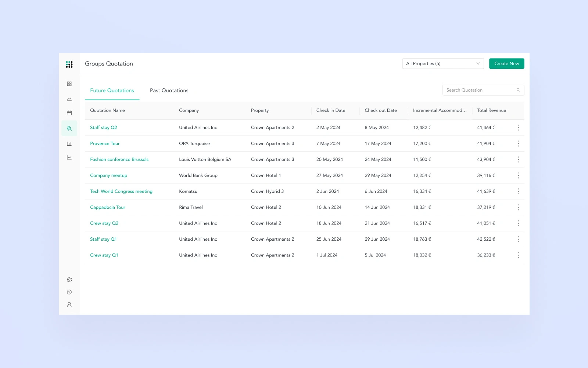Viewport: 588px width, 368px height.
Task: Switch to Past Quotations tab
Action: pos(169,91)
